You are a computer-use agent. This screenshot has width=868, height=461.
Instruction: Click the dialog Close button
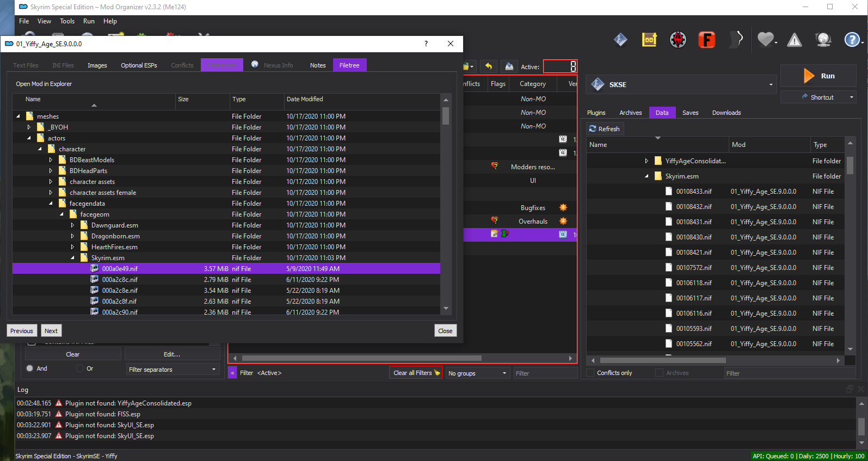[x=445, y=330]
